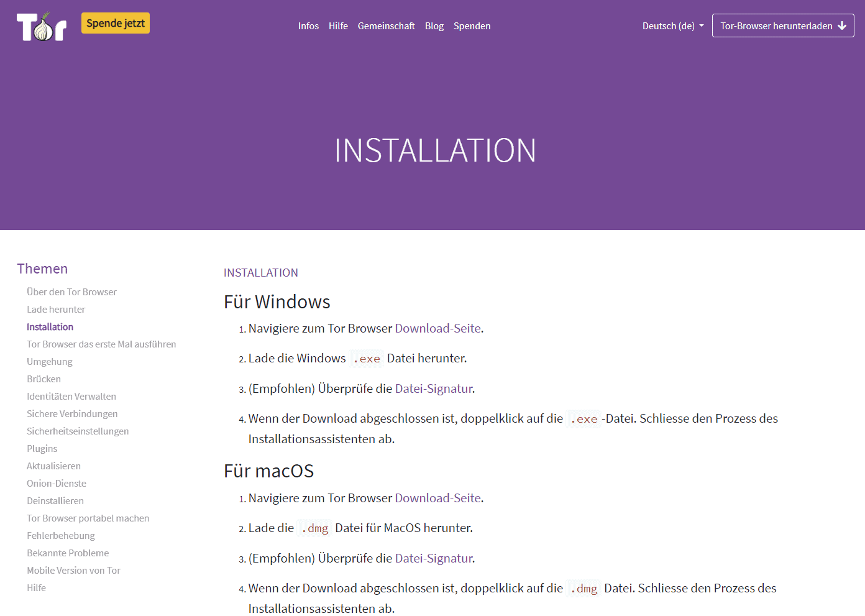This screenshot has height=616, width=865.
Task: Expand the Deutsch (de) language dropdown
Action: (x=672, y=26)
